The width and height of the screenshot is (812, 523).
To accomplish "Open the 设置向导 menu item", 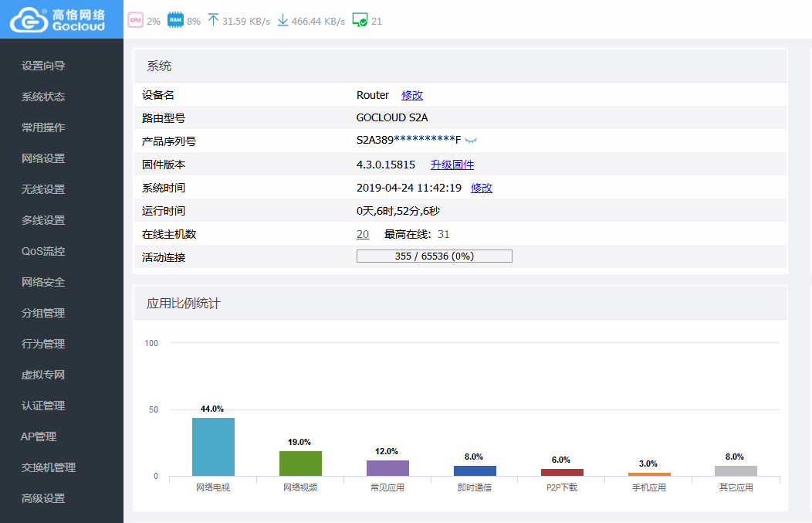I will (x=43, y=66).
